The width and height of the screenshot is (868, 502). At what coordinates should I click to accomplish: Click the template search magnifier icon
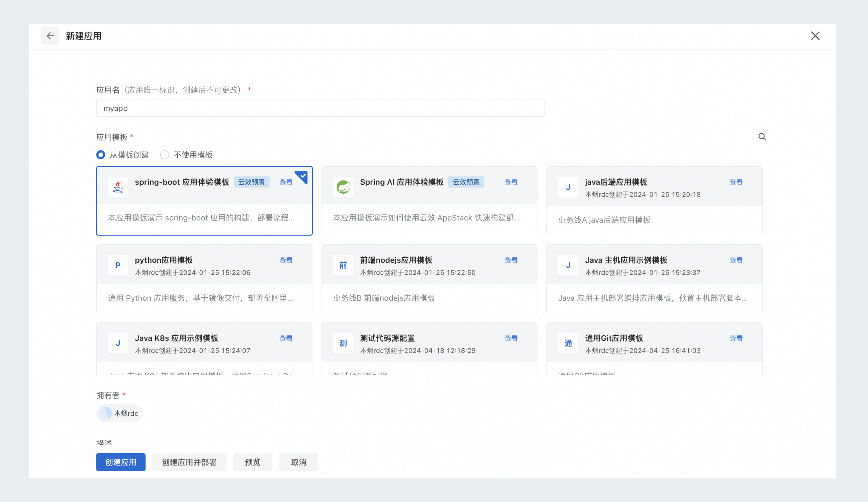tap(762, 137)
